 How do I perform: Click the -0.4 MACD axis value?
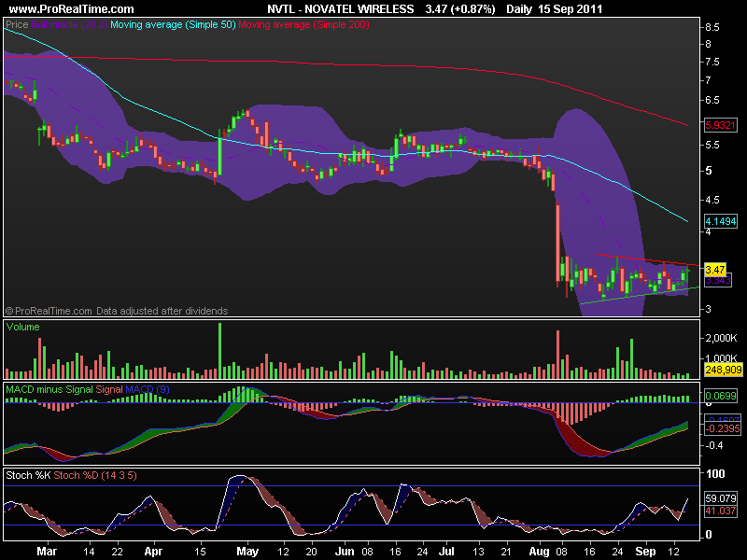(714, 446)
